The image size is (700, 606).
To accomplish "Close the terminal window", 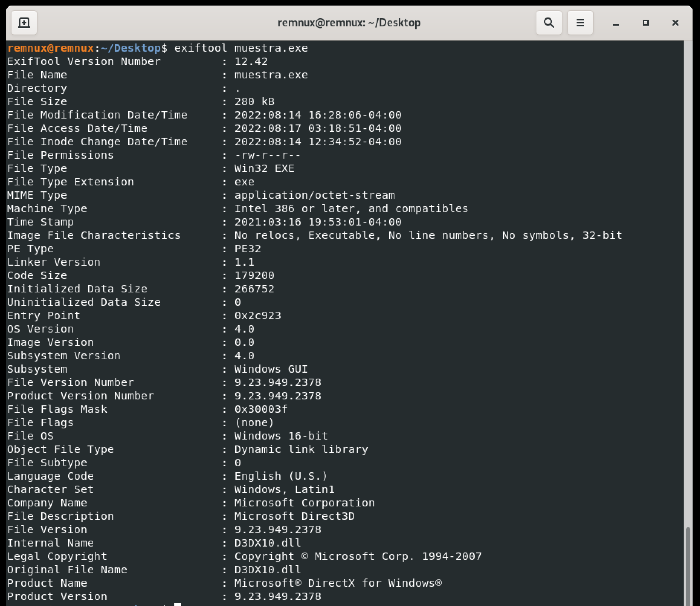I will [675, 23].
